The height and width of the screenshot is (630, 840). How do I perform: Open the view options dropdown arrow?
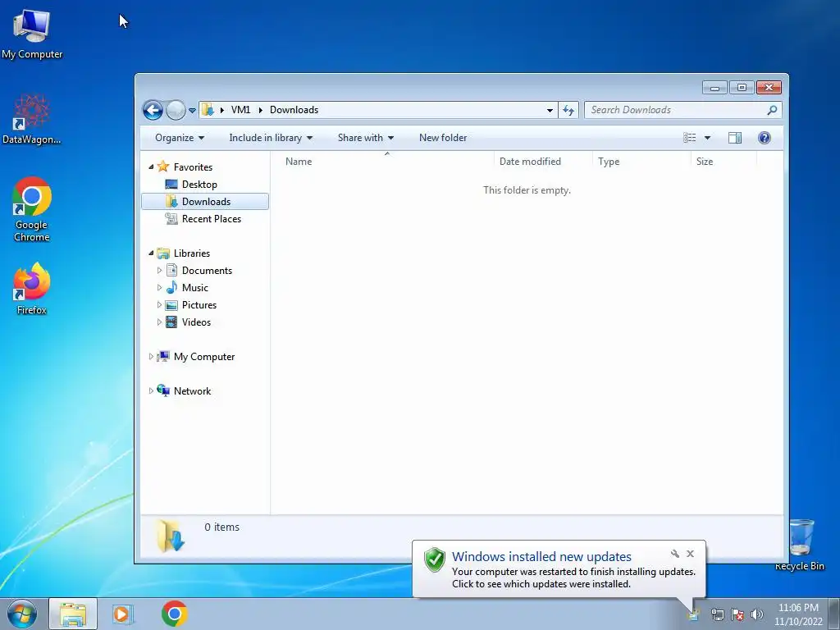(707, 138)
